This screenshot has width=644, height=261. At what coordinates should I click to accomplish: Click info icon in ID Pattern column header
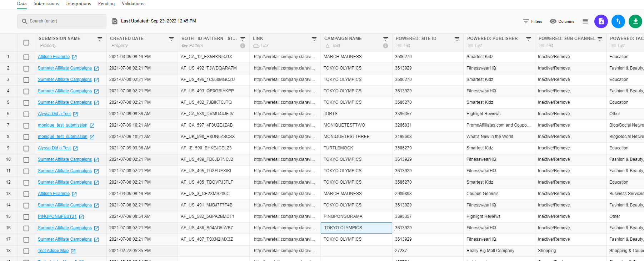click(243, 46)
